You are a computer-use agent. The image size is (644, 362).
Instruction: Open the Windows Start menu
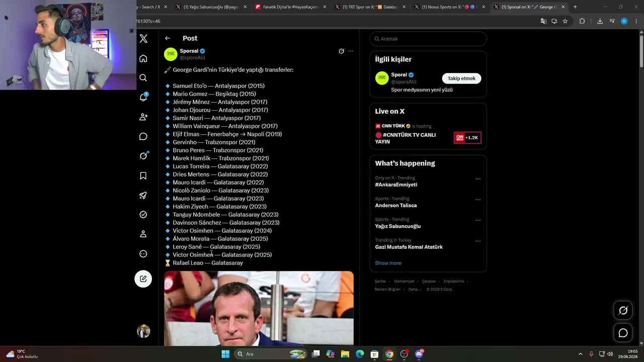225,354
